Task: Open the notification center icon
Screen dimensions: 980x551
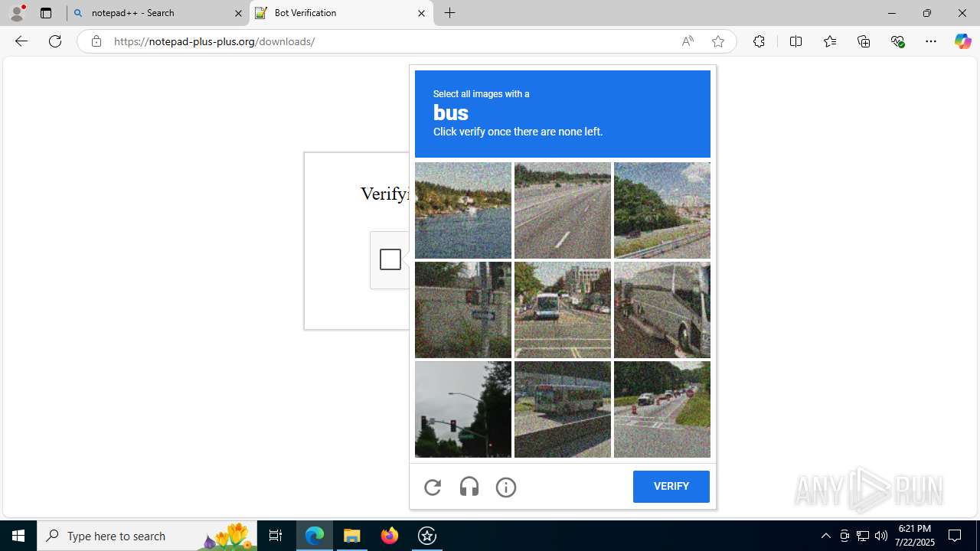Action: (955, 536)
